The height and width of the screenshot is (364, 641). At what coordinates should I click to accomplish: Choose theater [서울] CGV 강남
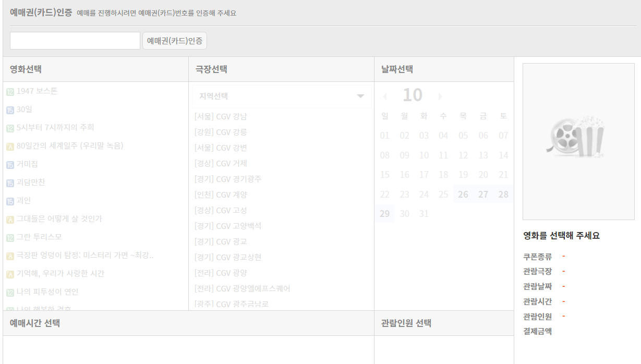point(221,116)
